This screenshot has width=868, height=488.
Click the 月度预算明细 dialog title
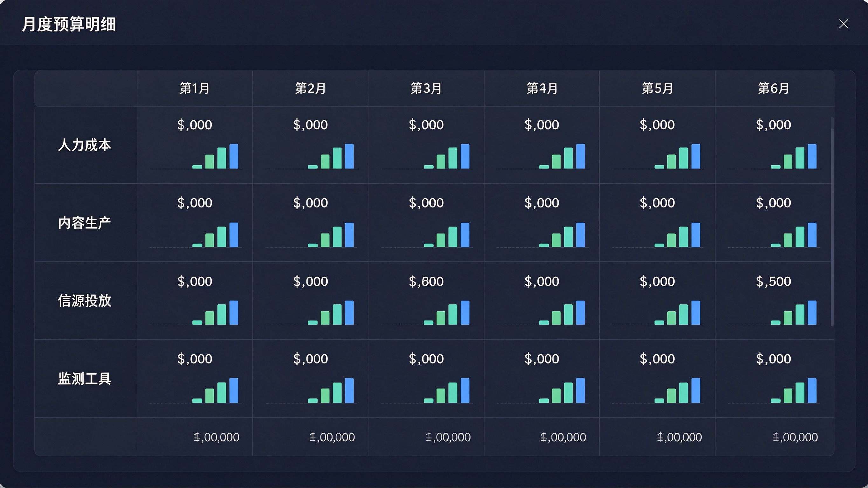tap(69, 24)
